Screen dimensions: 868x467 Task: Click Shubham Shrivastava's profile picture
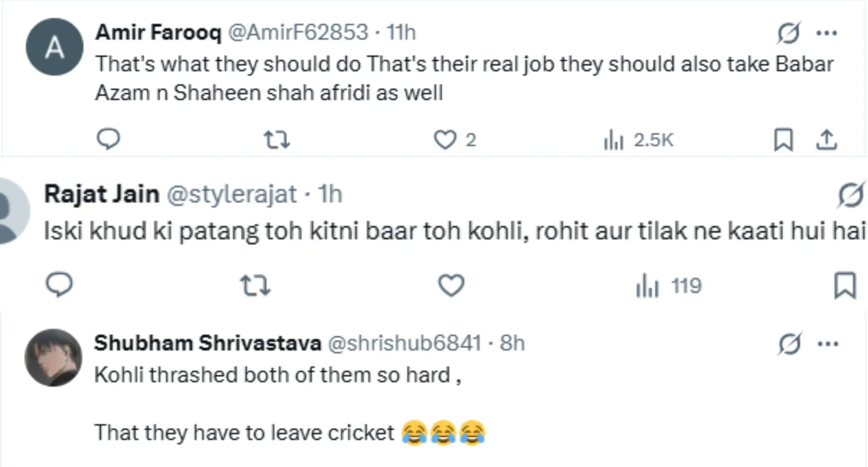53,358
